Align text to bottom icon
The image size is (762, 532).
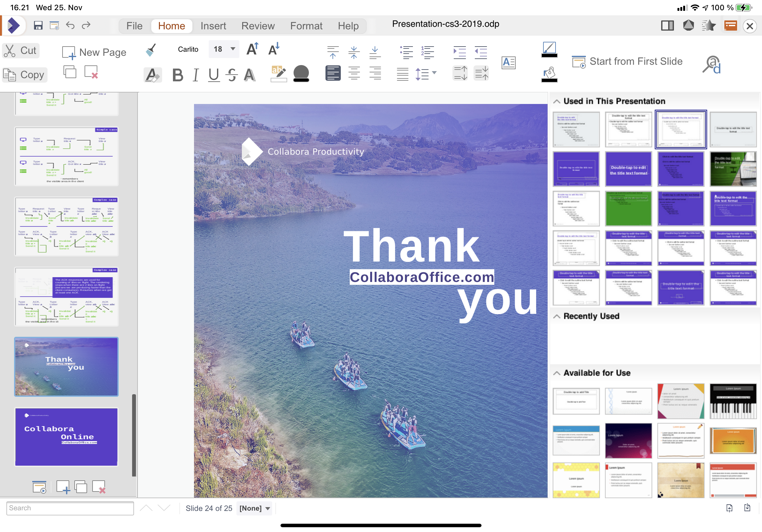click(x=375, y=52)
